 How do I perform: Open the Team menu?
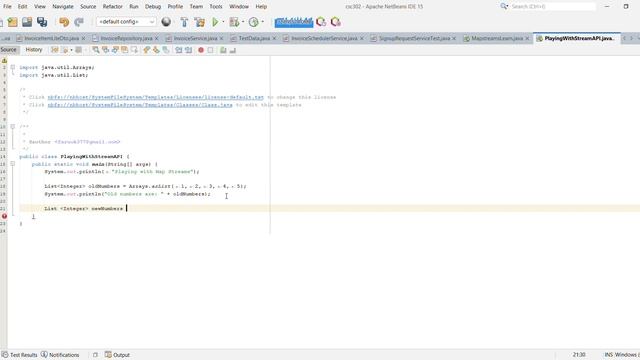tap(196, 7)
